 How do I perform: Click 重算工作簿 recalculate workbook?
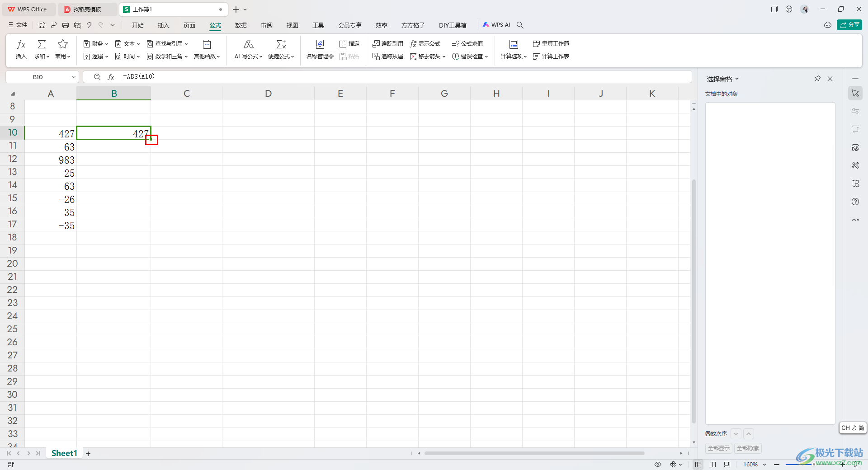[x=551, y=44]
